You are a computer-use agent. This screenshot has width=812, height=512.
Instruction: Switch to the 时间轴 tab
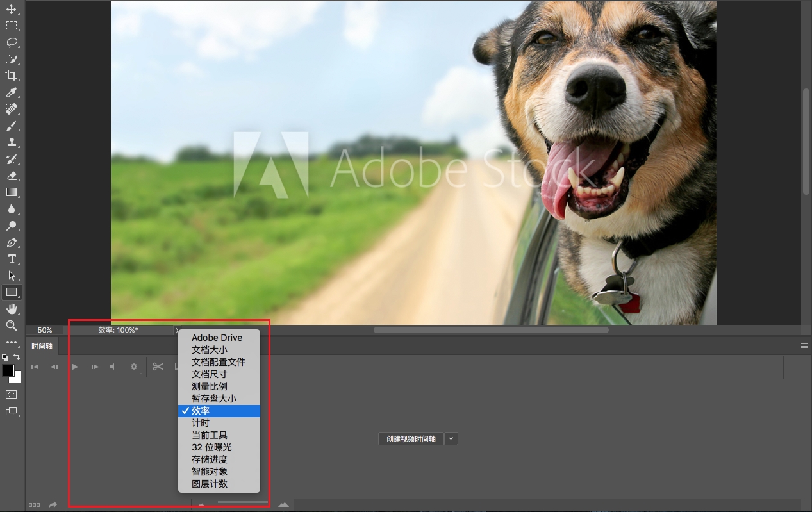pos(42,346)
